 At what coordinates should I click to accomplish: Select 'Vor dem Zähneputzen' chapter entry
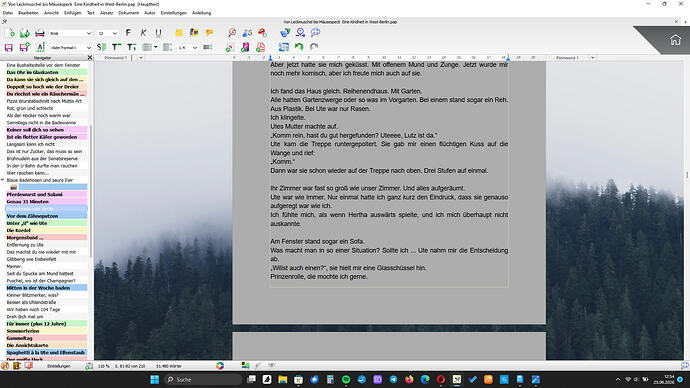(46, 216)
